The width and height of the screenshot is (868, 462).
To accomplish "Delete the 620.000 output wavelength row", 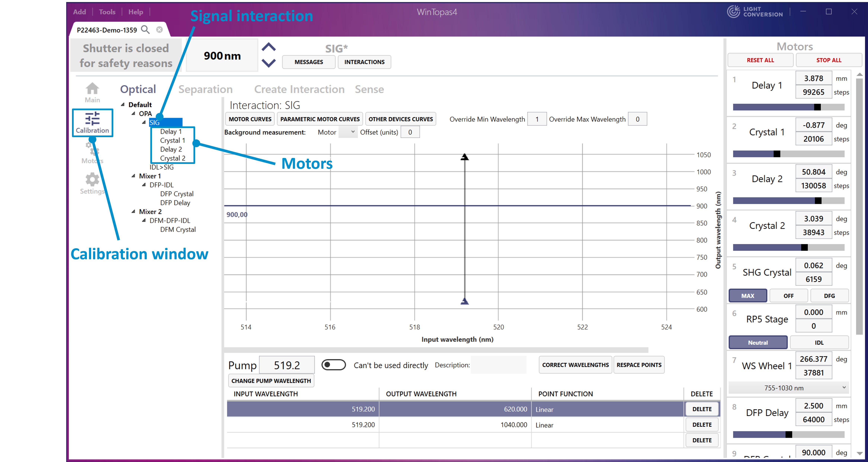I will (702, 409).
